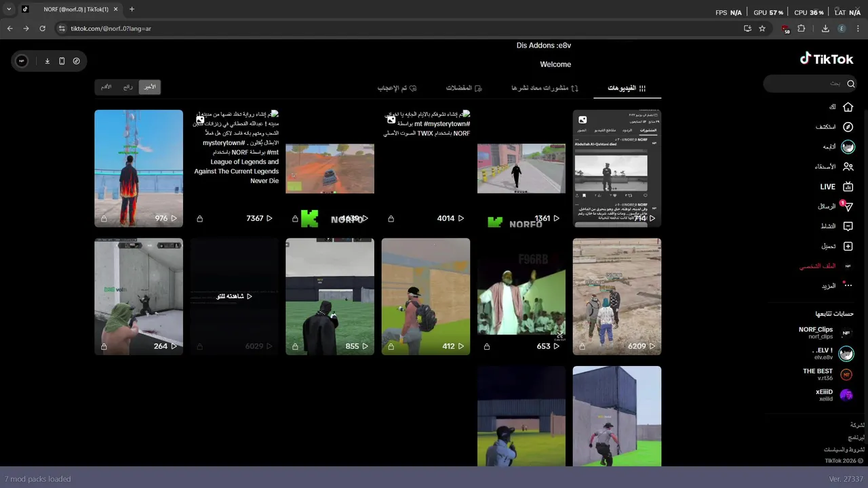Image resolution: width=868 pixels, height=488 pixels.
Task: Open Messages icon with notification badge
Action: (x=847, y=206)
